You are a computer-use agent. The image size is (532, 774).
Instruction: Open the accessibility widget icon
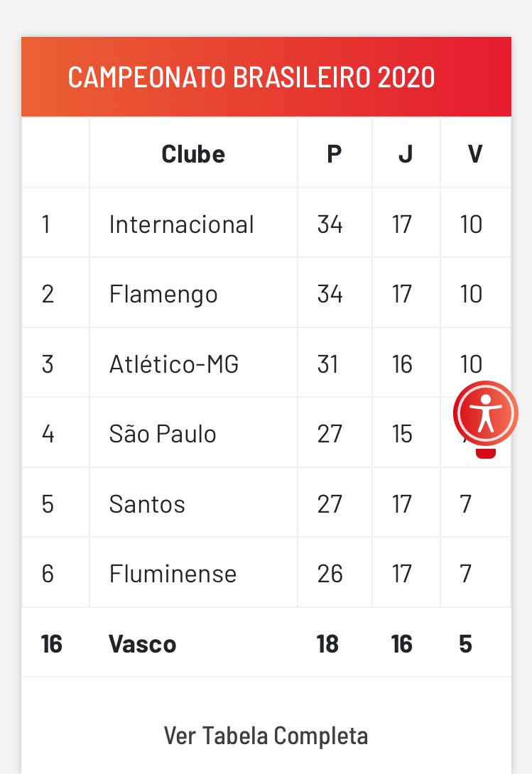point(486,415)
